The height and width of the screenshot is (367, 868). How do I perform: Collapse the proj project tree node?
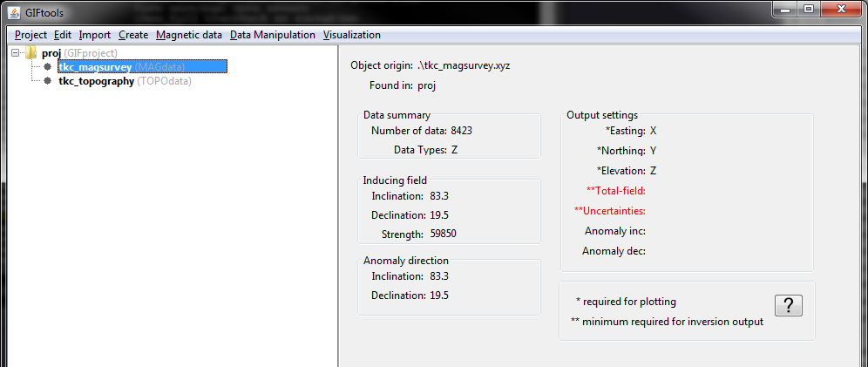point(15,53)
